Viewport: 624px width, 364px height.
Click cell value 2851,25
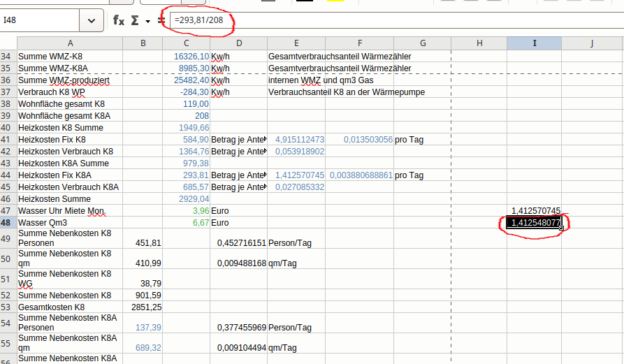[x=143, y=307]
